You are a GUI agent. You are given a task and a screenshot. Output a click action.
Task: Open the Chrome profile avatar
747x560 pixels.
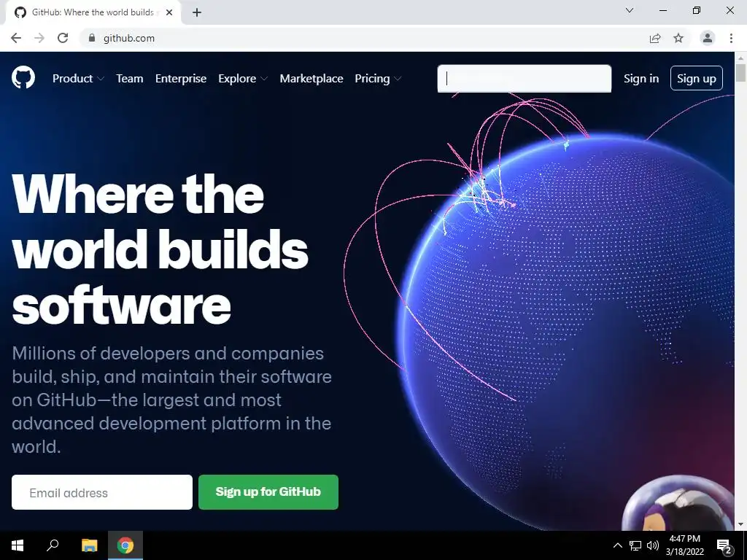click(x=708, y=38)
